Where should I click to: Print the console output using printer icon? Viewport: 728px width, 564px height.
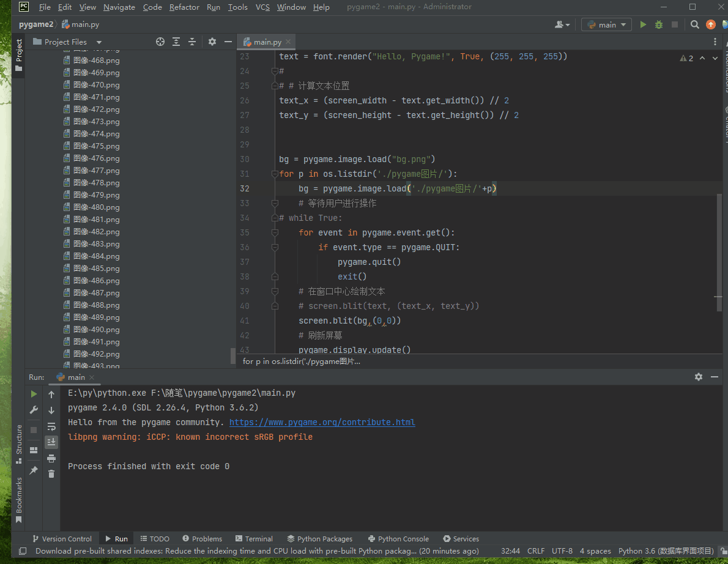click(51, 458)
